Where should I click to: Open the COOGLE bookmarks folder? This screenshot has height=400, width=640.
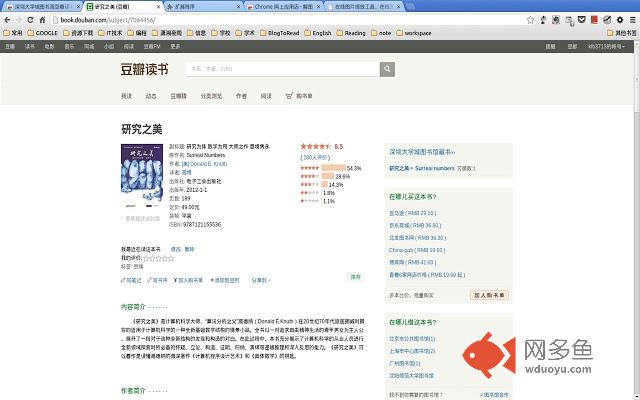coord(42,33)
